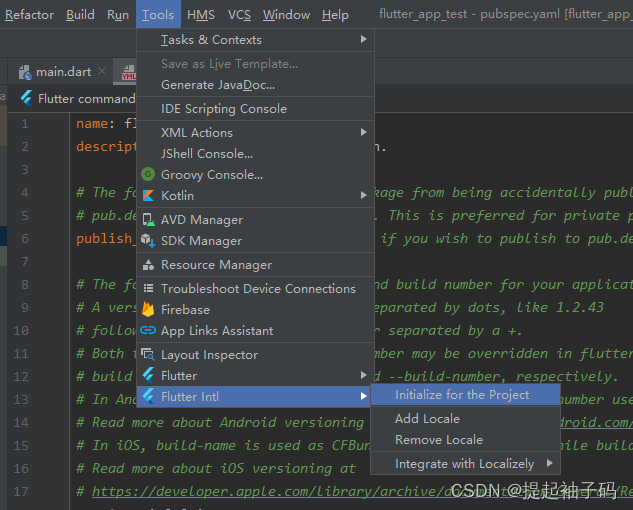Expand Integrate with Localizely submenu arrow
Screen dimensions: 633x510
pos(549,463)
